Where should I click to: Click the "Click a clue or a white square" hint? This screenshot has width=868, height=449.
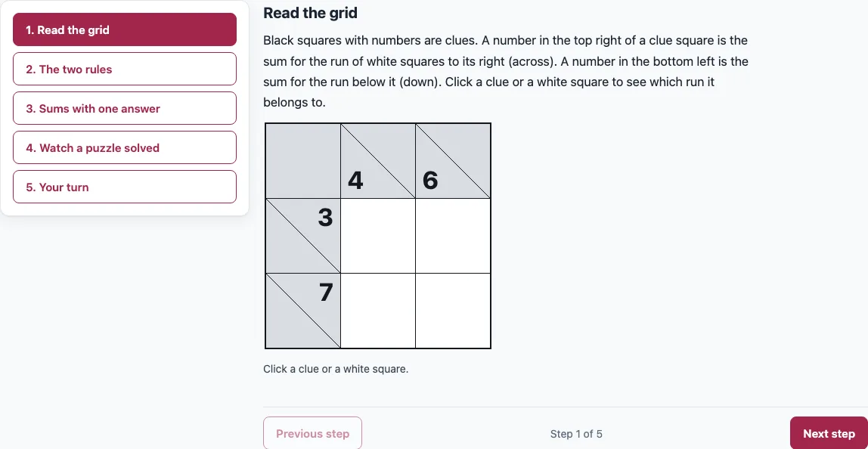point(336,369)
